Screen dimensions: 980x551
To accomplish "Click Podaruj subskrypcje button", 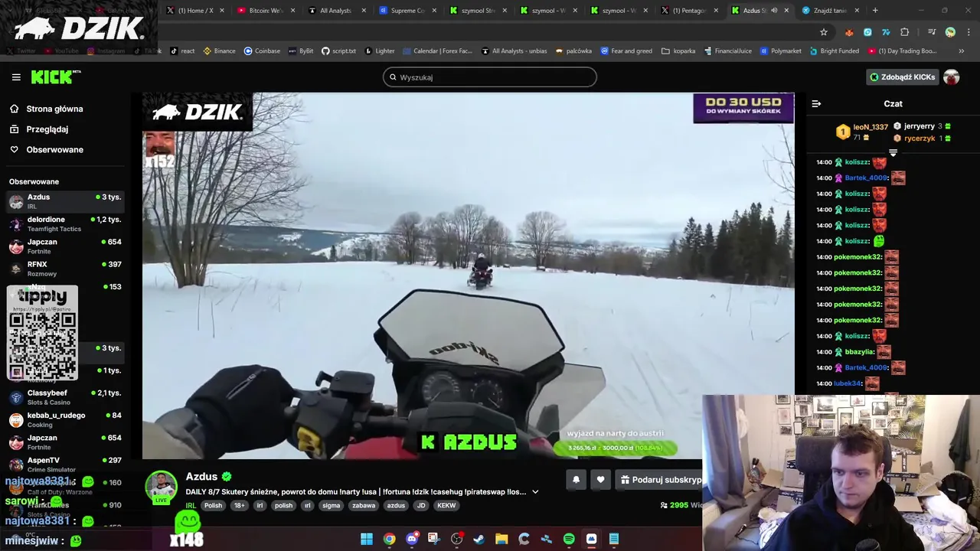I will (660, 480).
